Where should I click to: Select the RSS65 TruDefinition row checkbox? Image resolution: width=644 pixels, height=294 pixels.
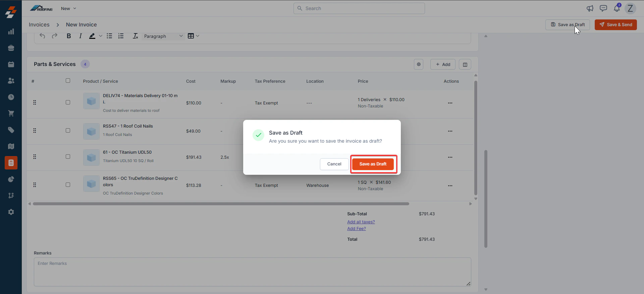click(x=68, y=185)
